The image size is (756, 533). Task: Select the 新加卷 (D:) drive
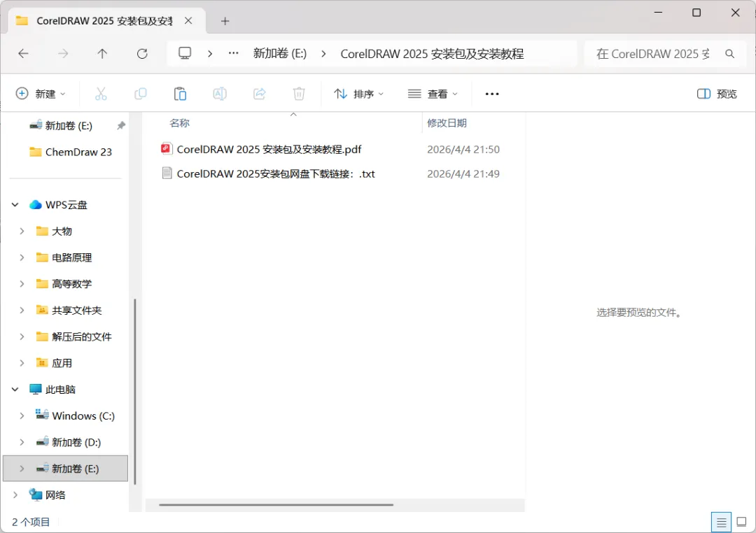76,442
